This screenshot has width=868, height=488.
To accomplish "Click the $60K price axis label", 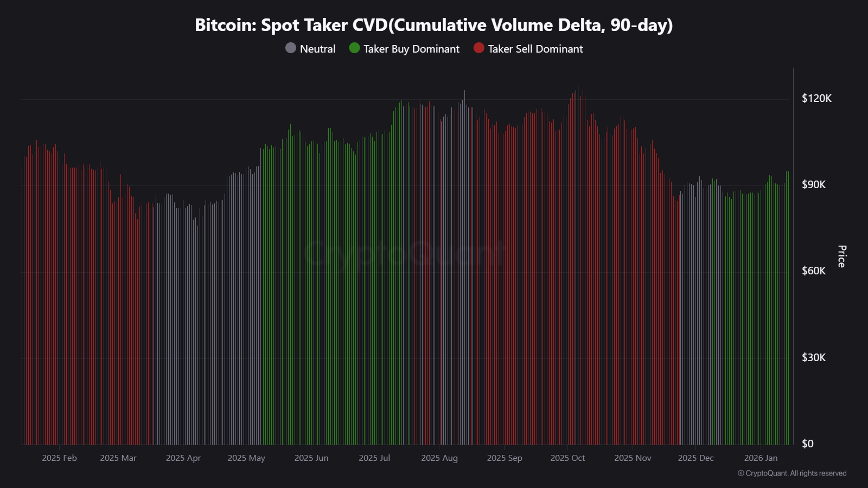I will coord(814,271).
